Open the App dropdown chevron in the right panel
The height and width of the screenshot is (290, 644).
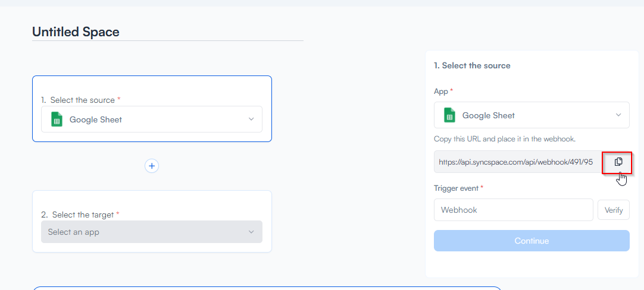pos(618,115)
